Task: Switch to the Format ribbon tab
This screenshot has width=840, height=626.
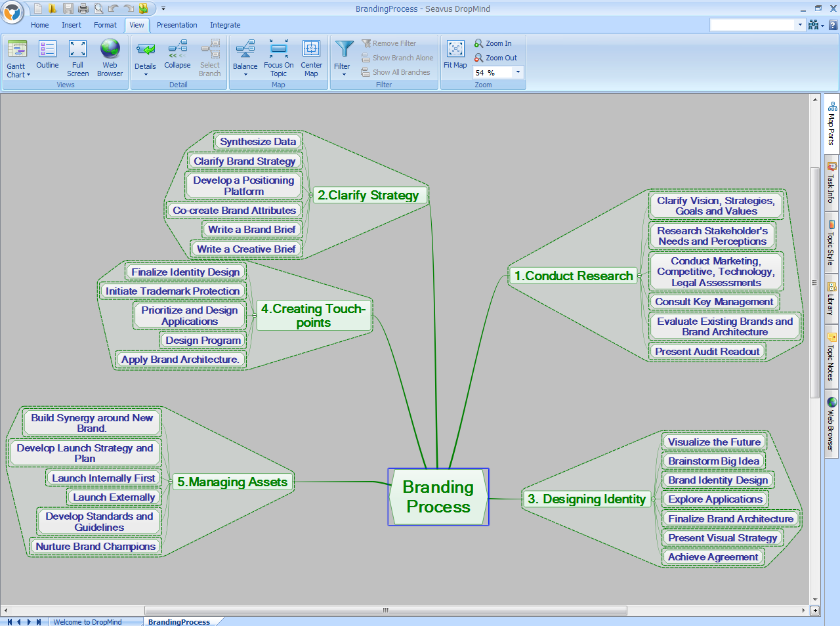Action: tap(105, 25)
